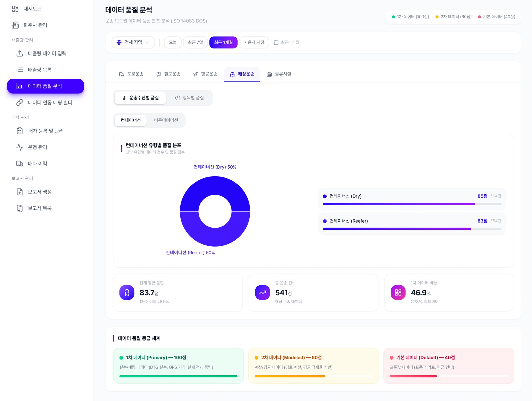Click the 배차 등록 및 관리 clipboard icon
The width and height of the screenshot is (532, 401).
point(20,131)
